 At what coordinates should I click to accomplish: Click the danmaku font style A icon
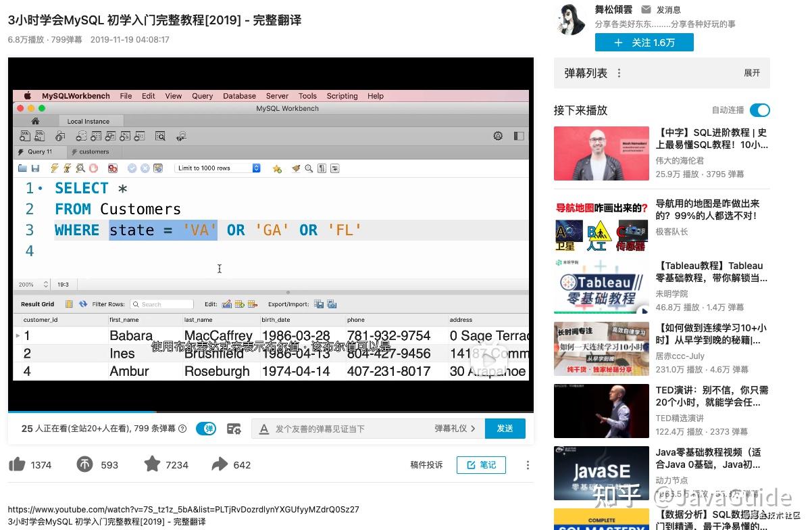[x=264, y=429]
